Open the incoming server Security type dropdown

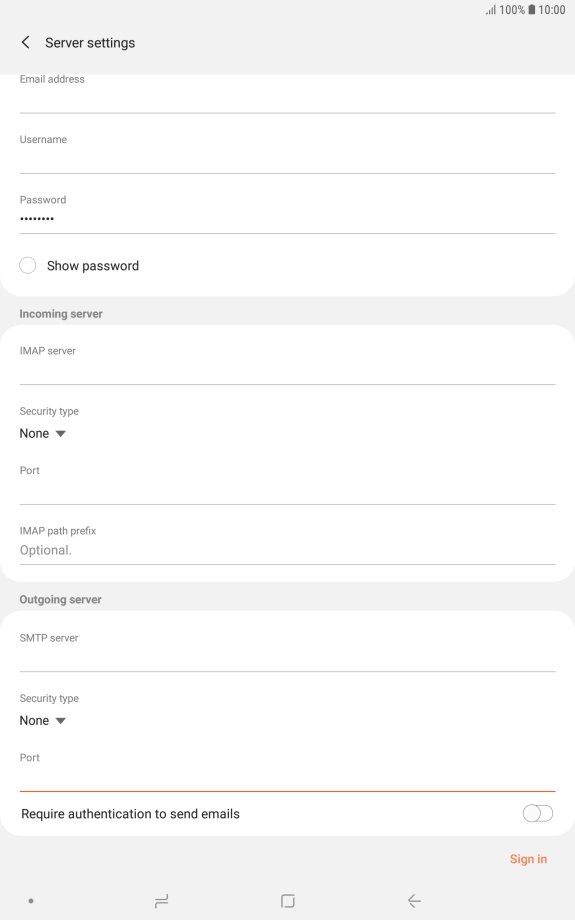coord(43,434)
